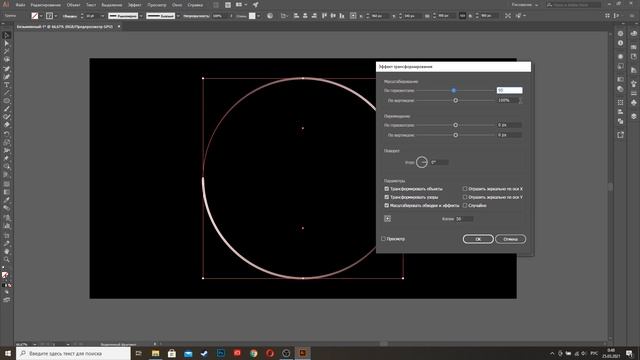
Task: Toggle "Трансформировать объекты" checkbox
Action: click(x=387, y=189)
